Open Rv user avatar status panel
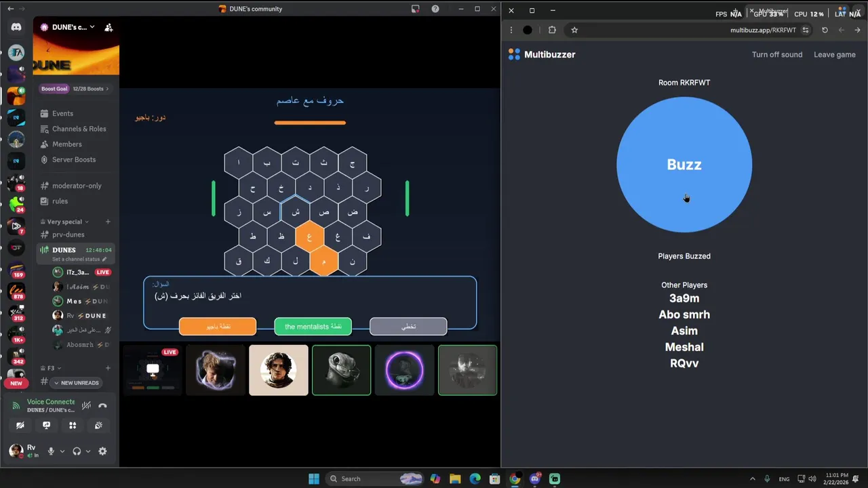This screenshot has width=868, height=488. [22, 451]
